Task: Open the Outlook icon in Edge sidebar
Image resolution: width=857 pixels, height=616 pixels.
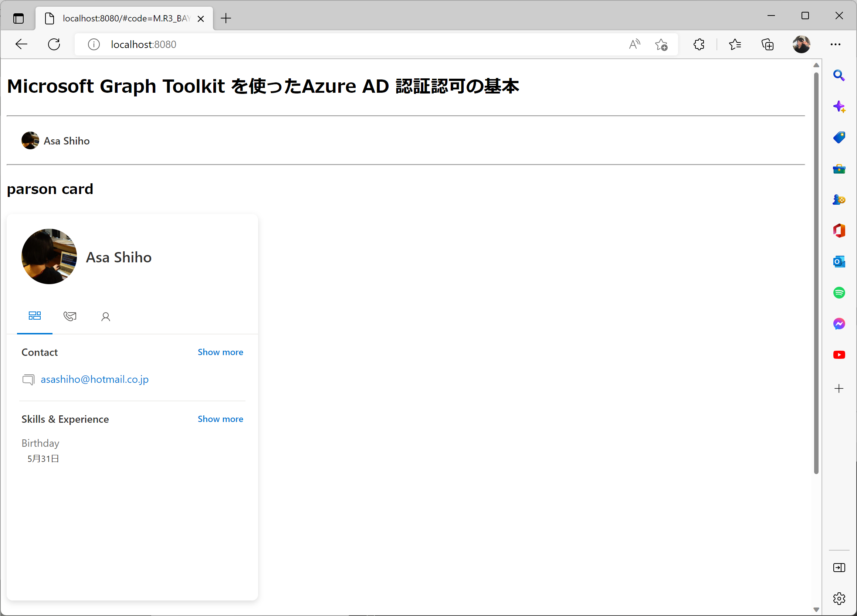Action: (x=839, y=261)
